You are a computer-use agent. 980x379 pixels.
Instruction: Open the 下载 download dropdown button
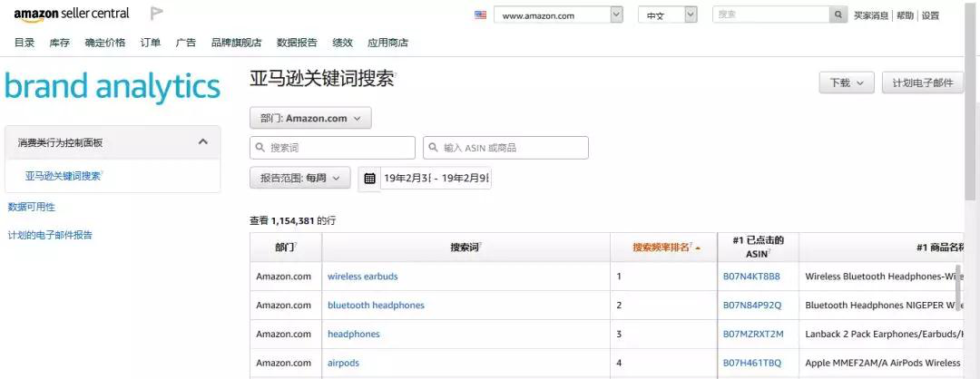(x=846, y=83)
